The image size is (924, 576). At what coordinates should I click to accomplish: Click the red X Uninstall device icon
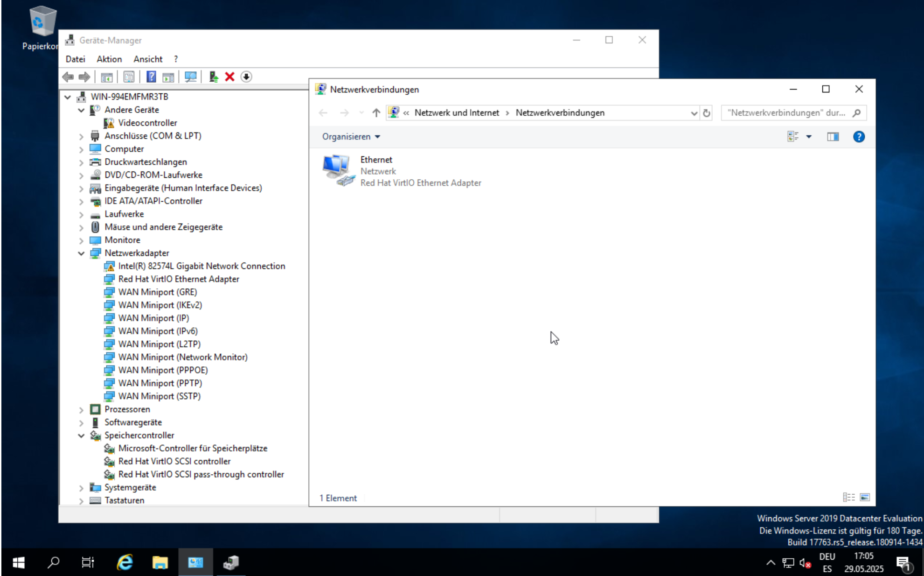point(229,77)
